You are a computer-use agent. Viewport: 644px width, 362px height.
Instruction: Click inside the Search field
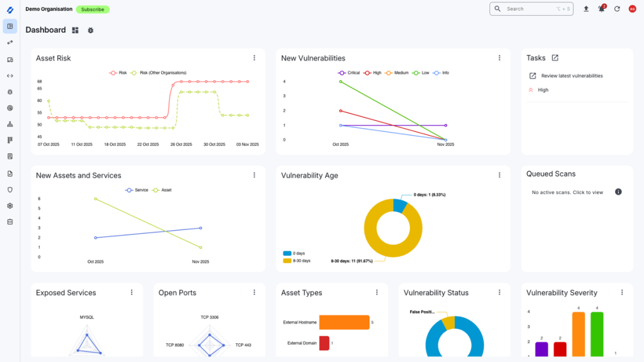coord(531,9)
